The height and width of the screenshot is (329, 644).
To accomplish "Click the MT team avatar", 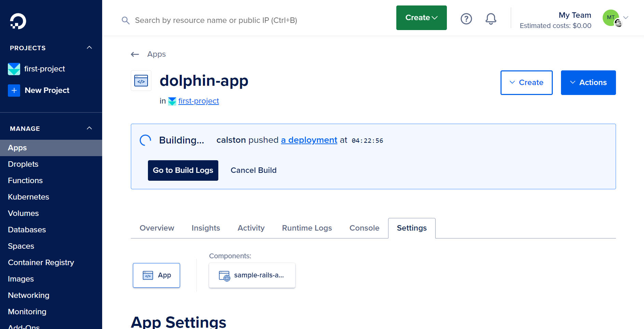I will pyautogui.click(x=611, y=18).
